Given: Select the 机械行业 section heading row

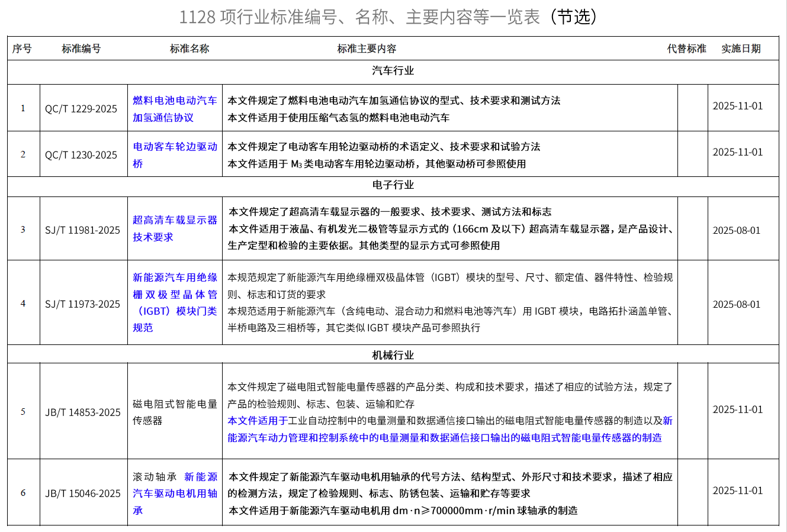Looking at the screenshot, I should (x=393, y=355).
